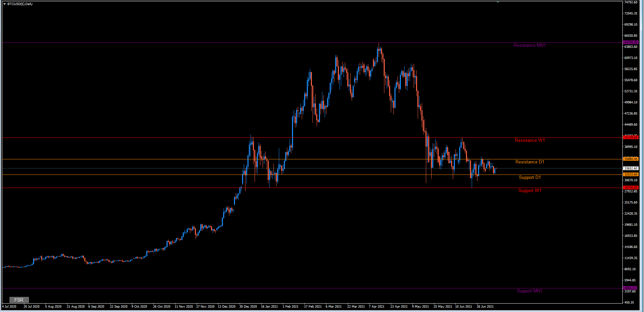644x312 pixels.
Task: Click the BTCUSD(£),Daily chart title
Action: [20, 4]
